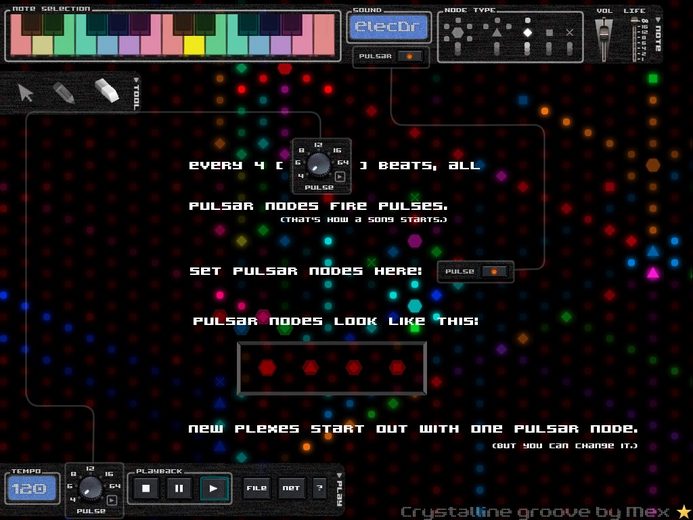The image size is (693, 520).
Task: Click the last red pulsar node in example box
Action: [397, 367]
